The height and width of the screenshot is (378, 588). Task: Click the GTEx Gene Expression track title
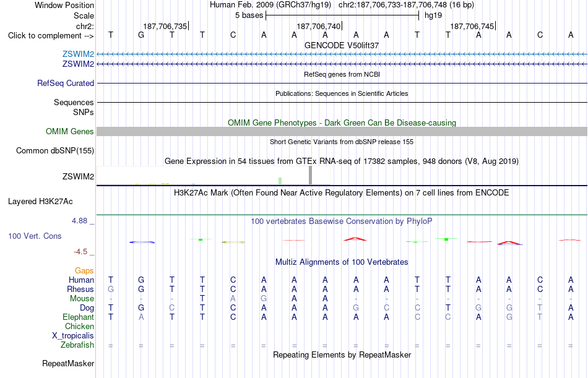point(342,161)
